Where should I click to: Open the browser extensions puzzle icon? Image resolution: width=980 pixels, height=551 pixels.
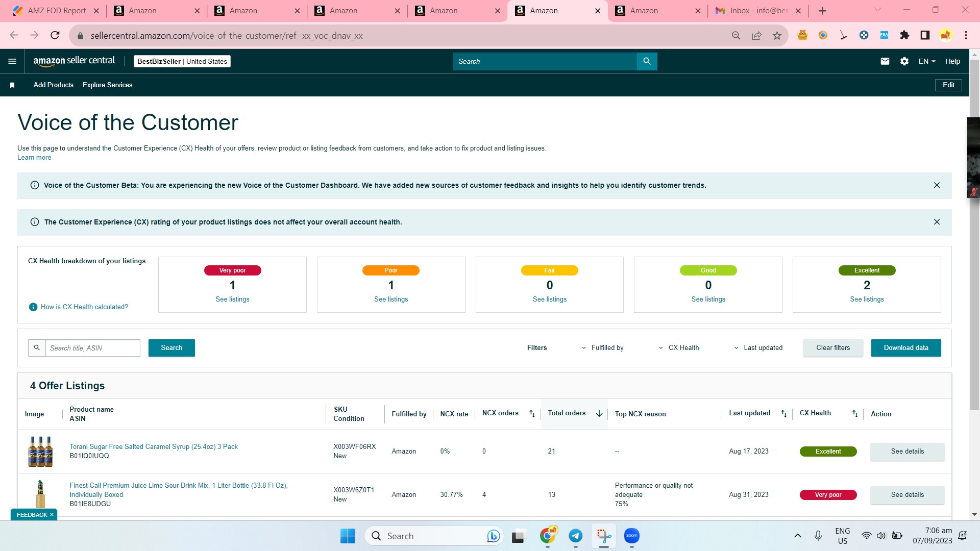coord(904,35)
